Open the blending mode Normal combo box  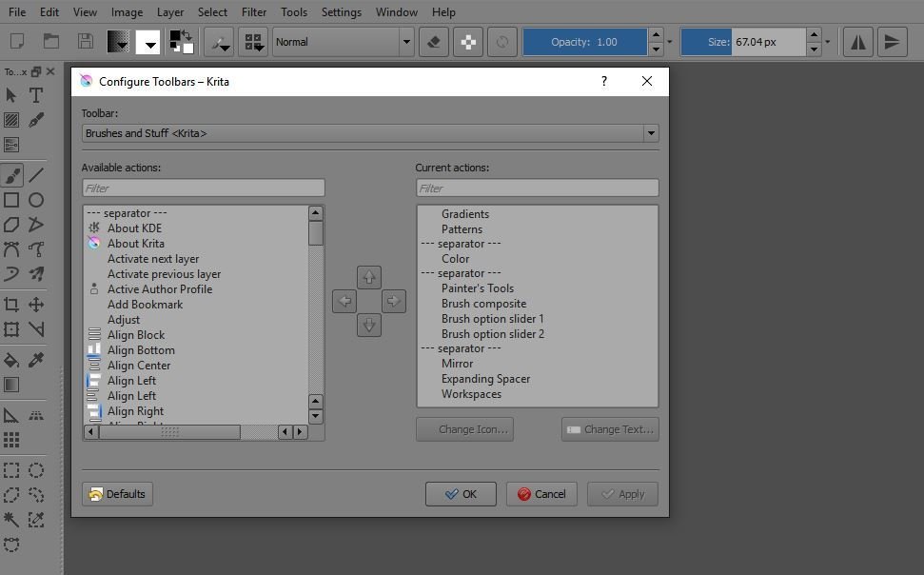click(x=343, y=42)
